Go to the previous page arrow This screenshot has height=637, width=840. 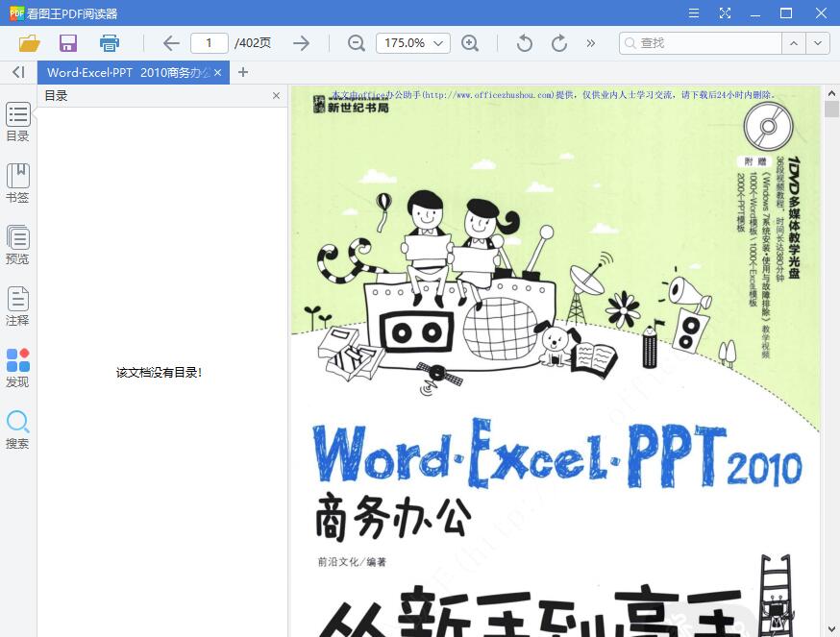171,43
